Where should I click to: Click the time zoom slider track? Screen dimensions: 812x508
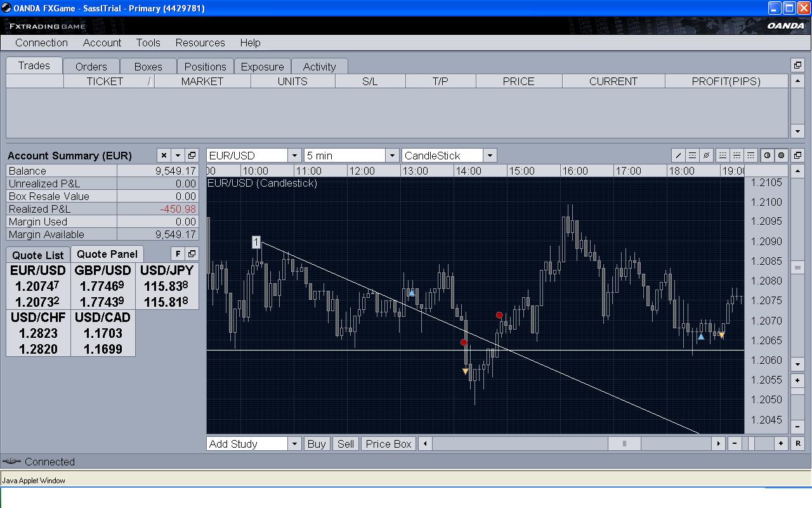tap(758, 444)
